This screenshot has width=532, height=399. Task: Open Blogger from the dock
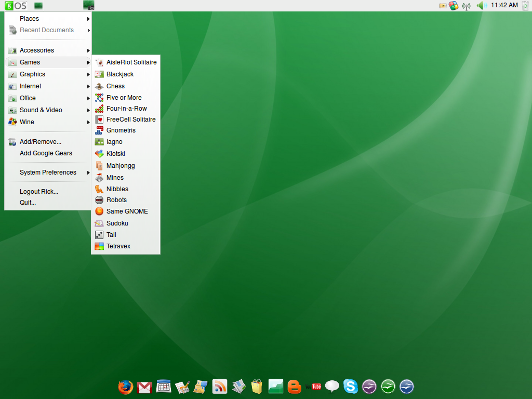(294, 387)
